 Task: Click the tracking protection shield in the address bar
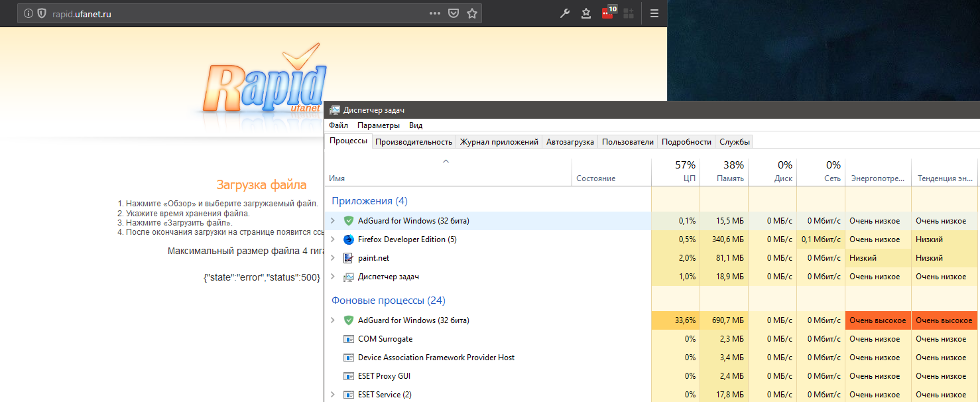point(41,13)
